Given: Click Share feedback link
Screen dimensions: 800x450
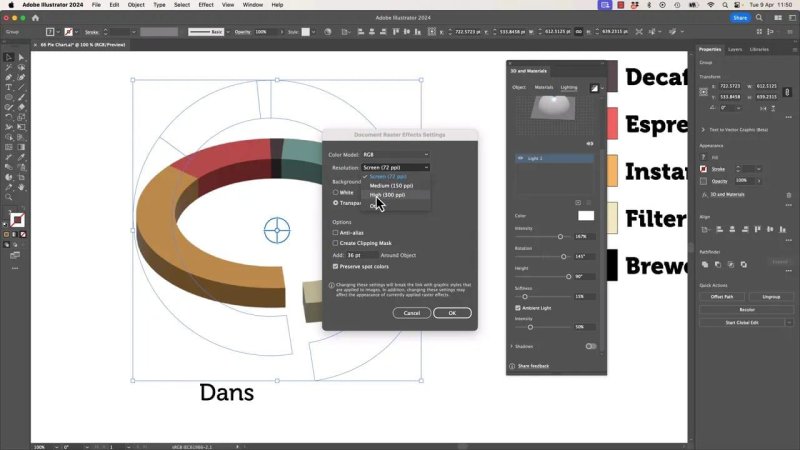Looking at the screenshot, I should (x=533, y=366).
